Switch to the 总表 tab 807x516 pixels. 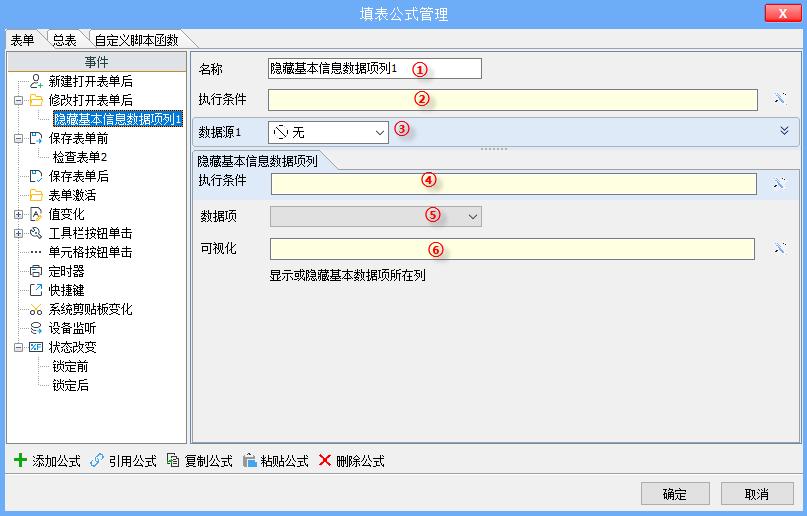pyautogui.click(x=65, y=40)
